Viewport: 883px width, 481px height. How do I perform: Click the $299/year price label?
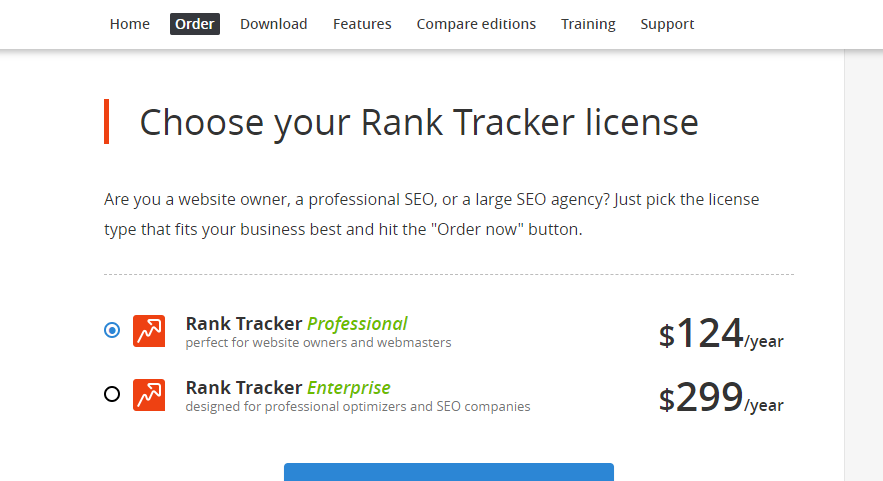721,398
